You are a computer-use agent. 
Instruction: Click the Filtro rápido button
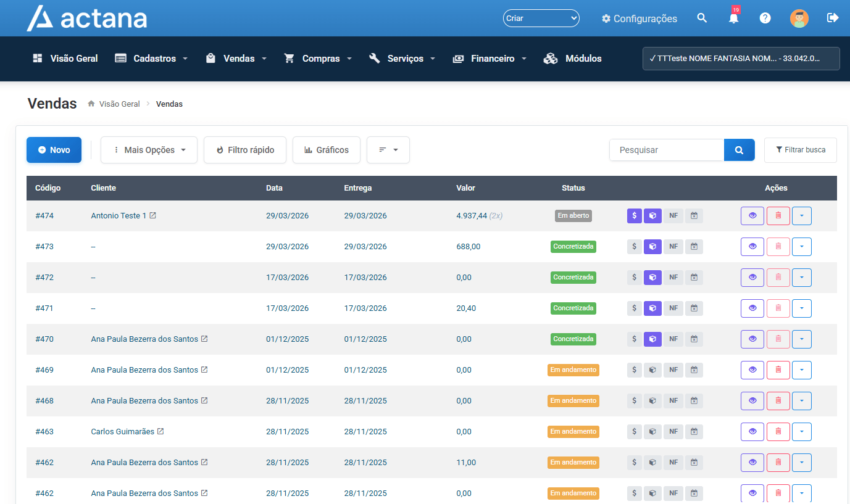coord(245,150)
